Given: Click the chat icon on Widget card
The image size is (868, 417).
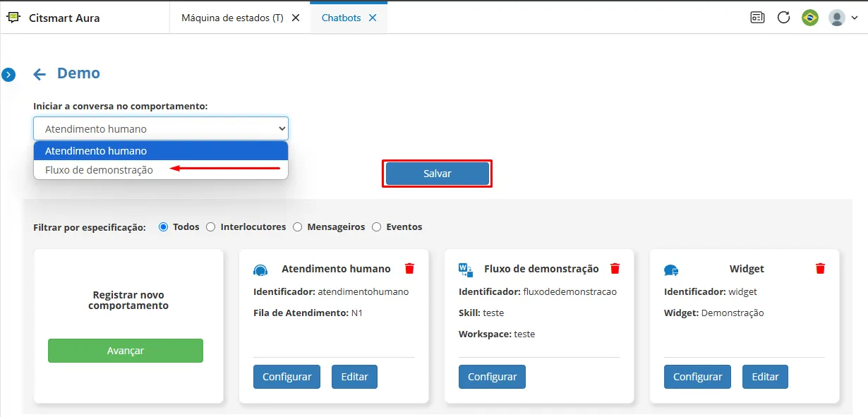Looking at the screenshot, I should click(x=671, y=270).
